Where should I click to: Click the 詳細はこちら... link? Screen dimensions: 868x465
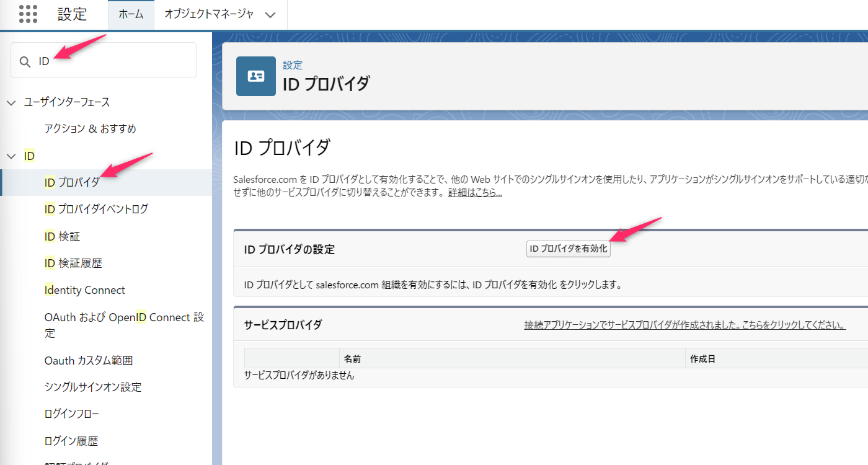[475, 192]
